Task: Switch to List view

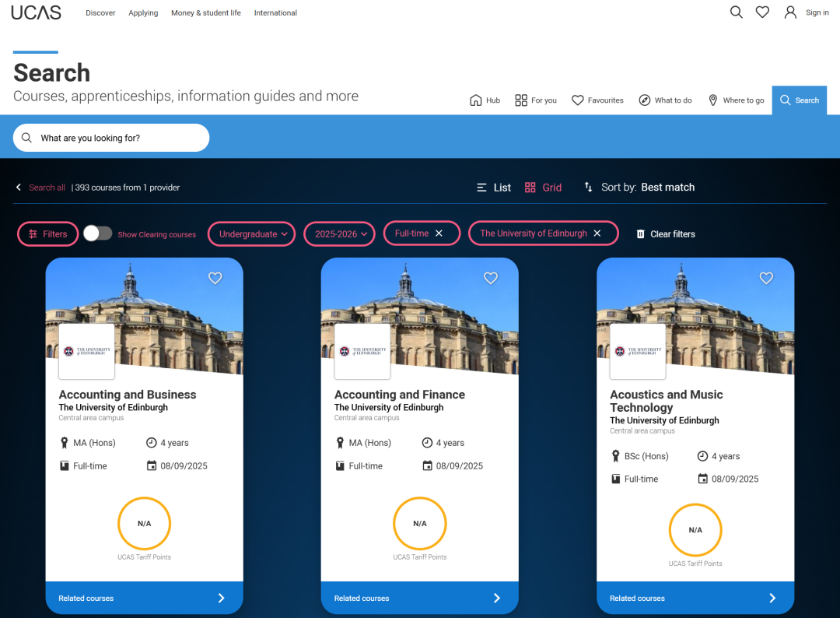Action: (x=493, y=187)
